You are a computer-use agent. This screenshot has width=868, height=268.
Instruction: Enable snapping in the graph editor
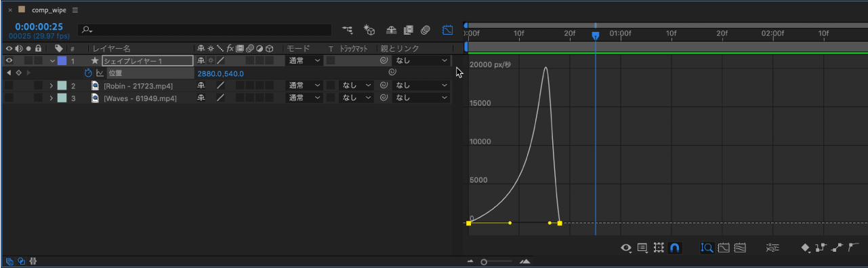[675, 248]
